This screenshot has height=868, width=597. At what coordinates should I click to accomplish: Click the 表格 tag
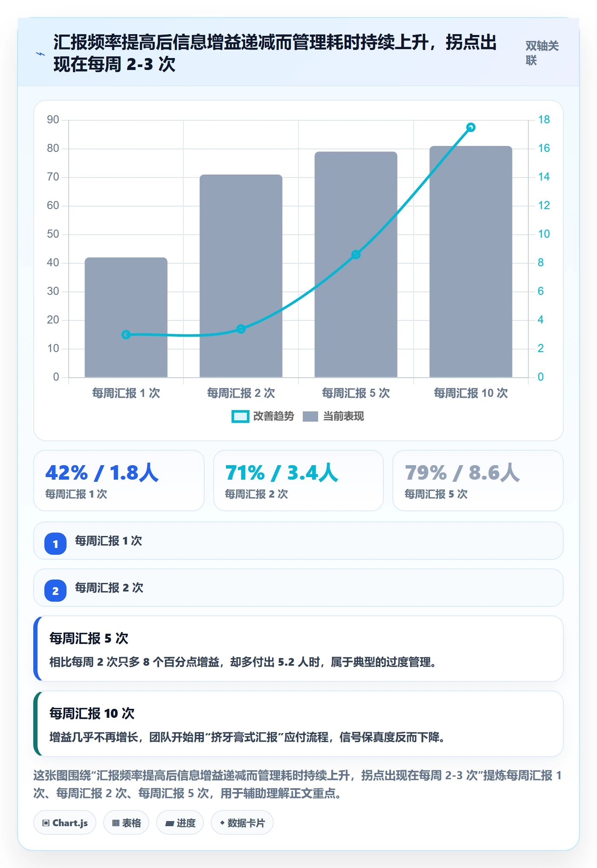pyautogui.click(x=126, y=823)
